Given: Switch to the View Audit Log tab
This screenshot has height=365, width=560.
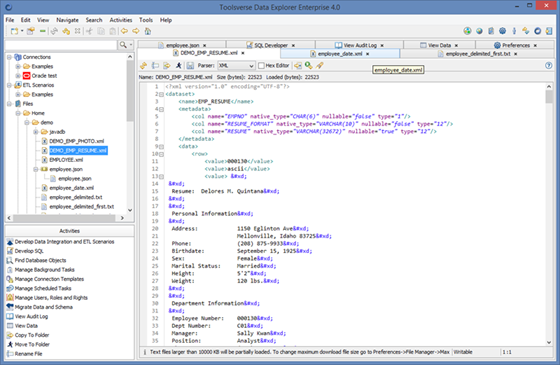Looking at the screenshot, I should [360, 45].
